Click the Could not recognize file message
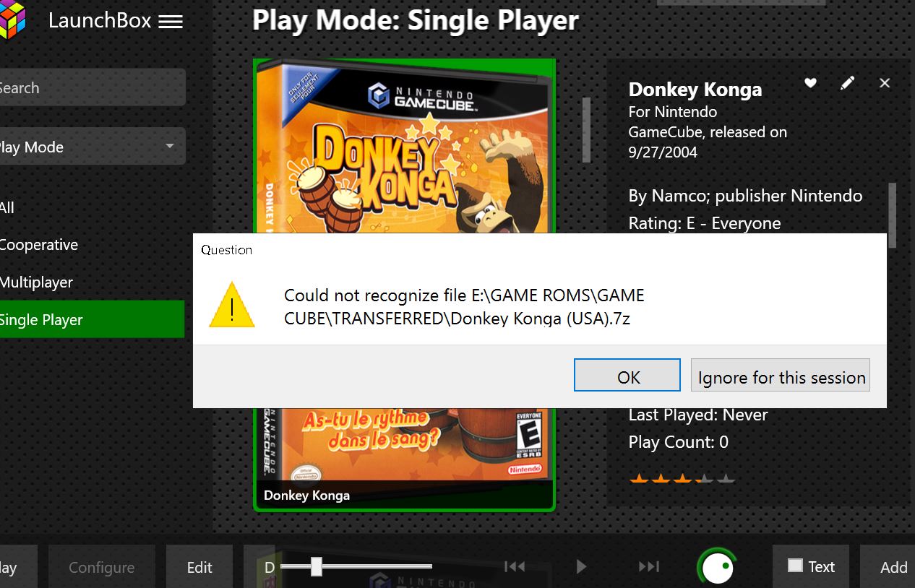915x588 pixels. (464, 306)
